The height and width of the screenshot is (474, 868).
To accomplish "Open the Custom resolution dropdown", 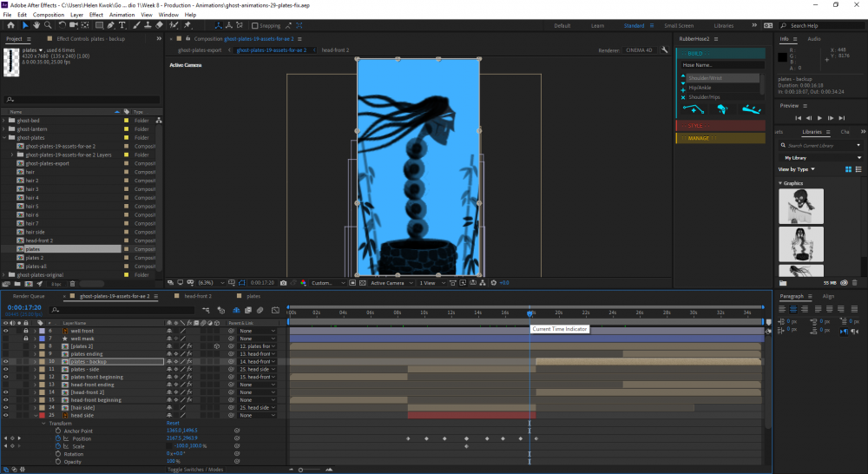I will pyautogui.click(x=328, y=283).
